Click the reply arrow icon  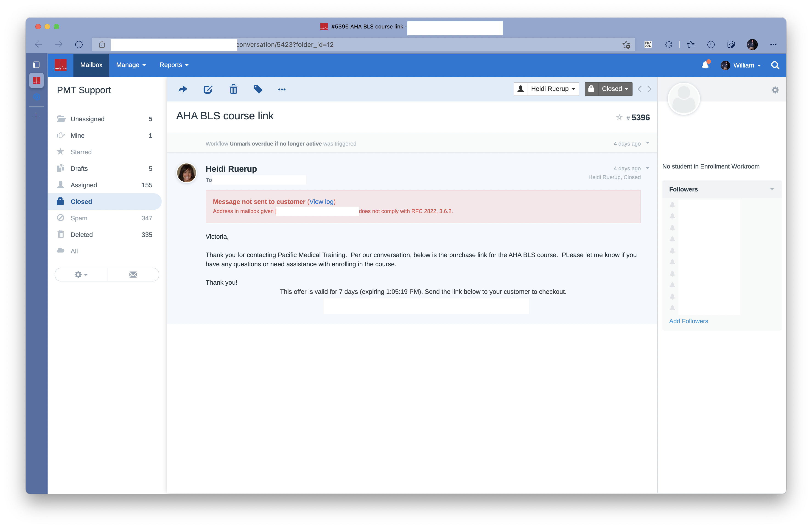coord(183,90)
